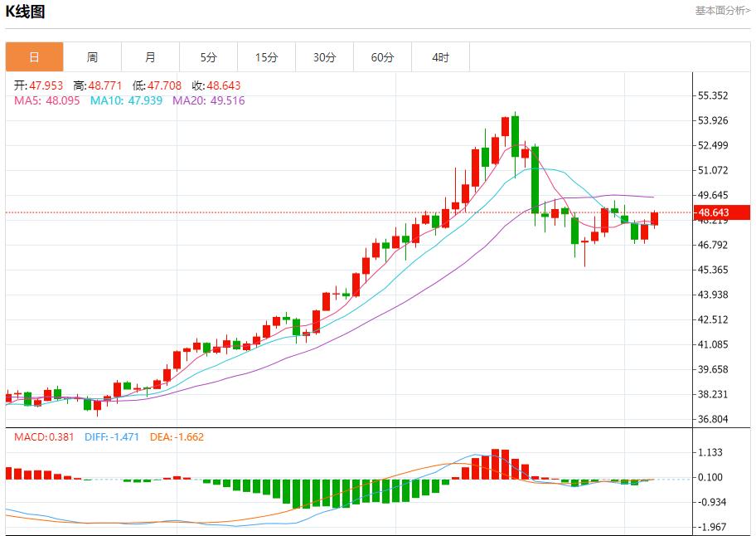The width and height of the screenshot is (756, 536).
Task: Select the 4时 four-hour timeframe
Action: [x=440, y=56]
